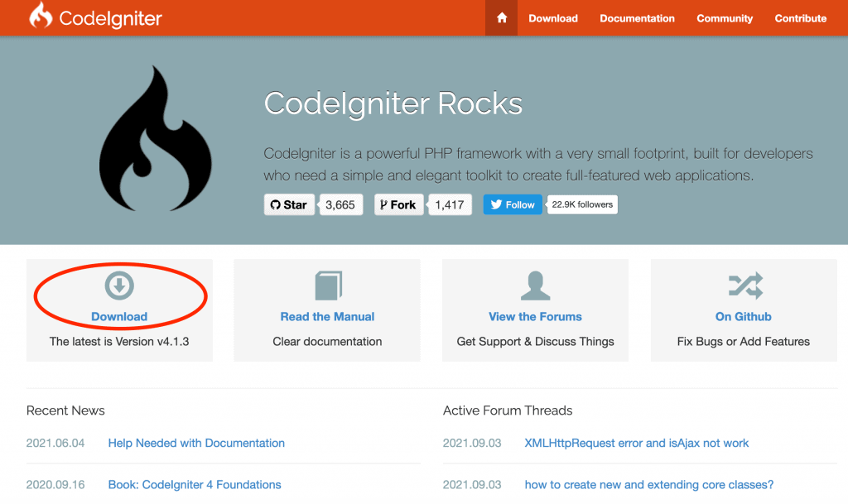Image resolution: width=848 pixels, height=504 pixels.
Task: Click the shuffle arrows Github icon
Action: pyautogui.click(x=745, y=286)
